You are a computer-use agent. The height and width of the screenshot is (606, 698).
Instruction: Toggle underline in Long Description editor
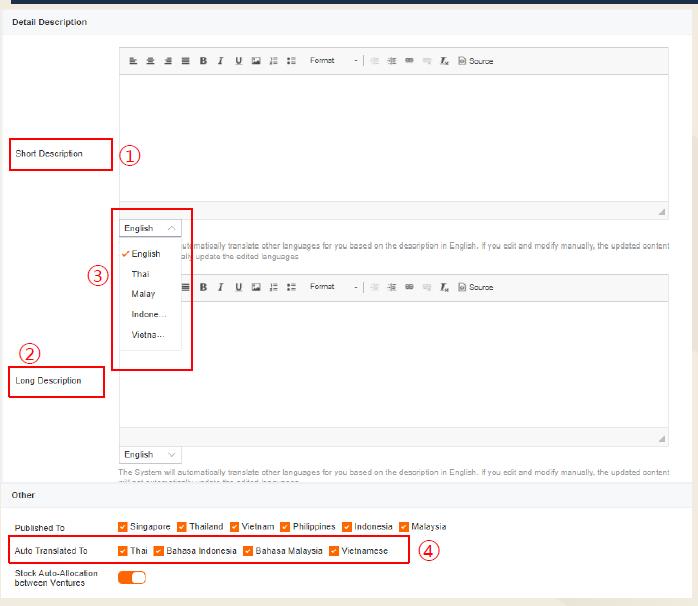click(239, 287)
